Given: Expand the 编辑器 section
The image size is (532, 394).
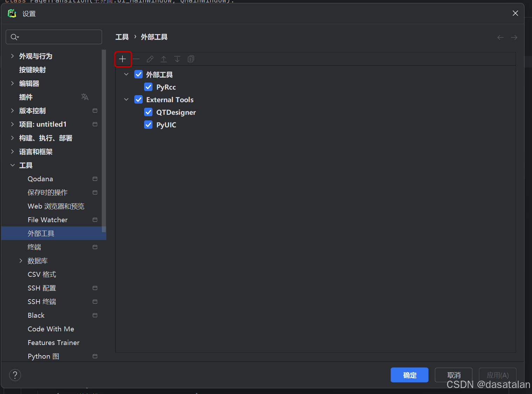Looking at the screenshot, I should click(13, 83).
